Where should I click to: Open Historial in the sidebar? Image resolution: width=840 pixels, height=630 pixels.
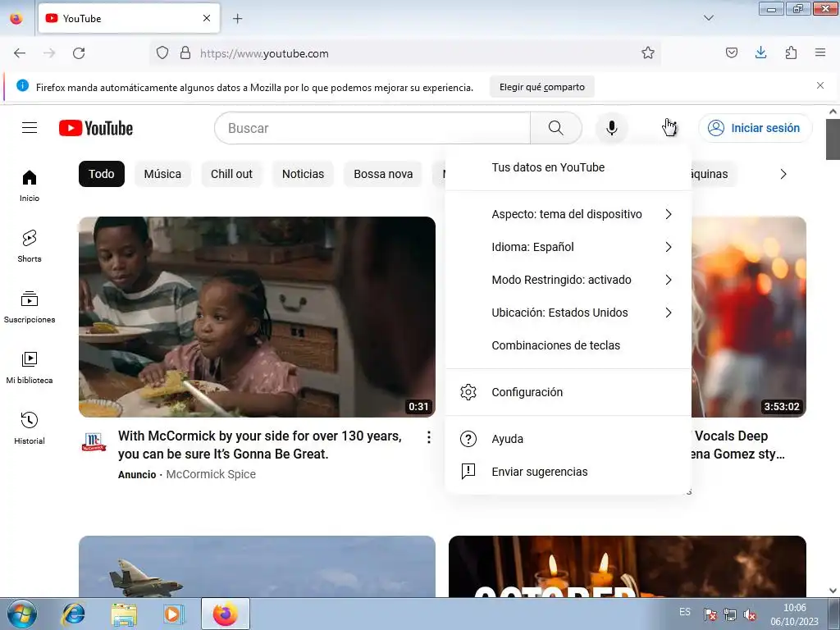point(30,427)
